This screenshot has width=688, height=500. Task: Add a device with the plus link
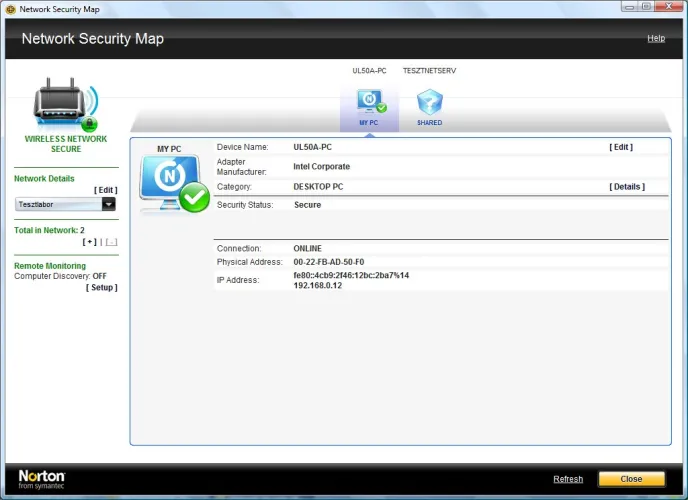coord(90,242)
